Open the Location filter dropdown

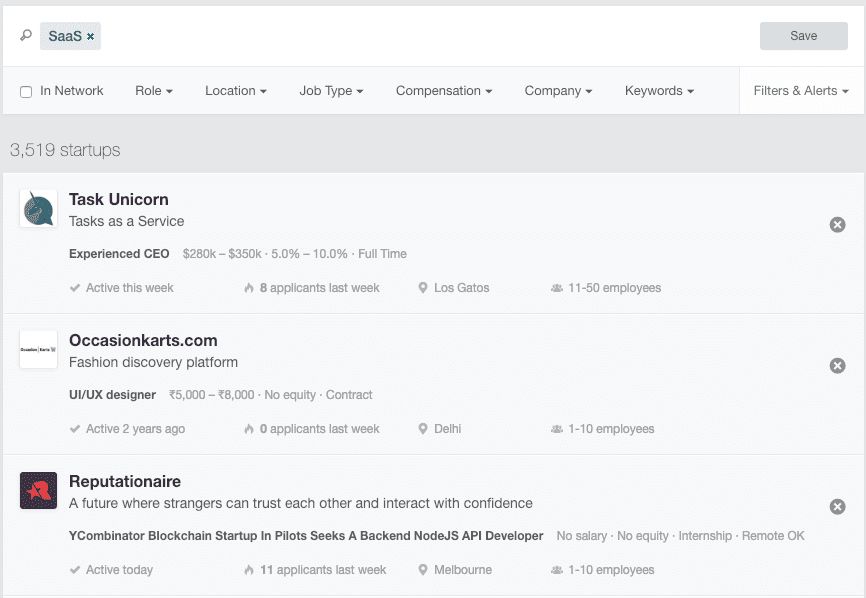tap(236, 91)
